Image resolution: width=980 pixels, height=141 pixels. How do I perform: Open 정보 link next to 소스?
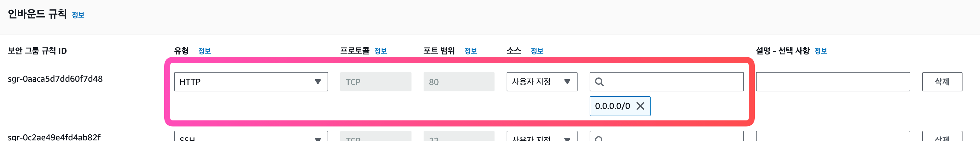pos(537,51)
